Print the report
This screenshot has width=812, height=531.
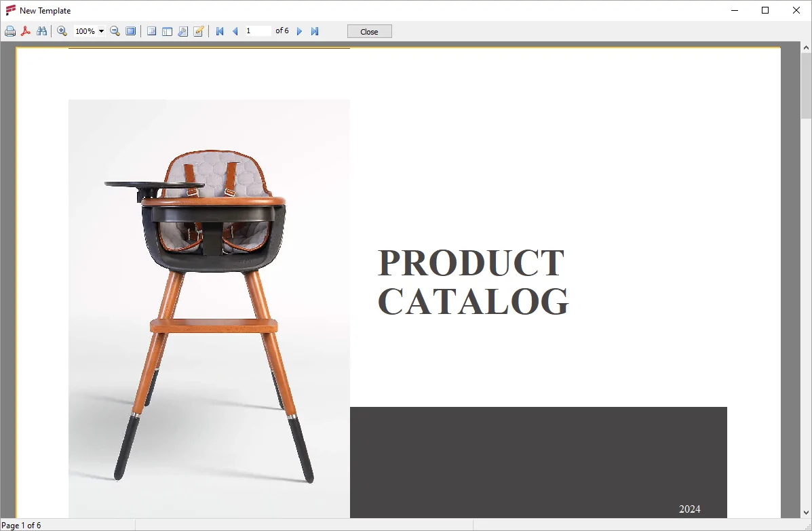(10, 31)
